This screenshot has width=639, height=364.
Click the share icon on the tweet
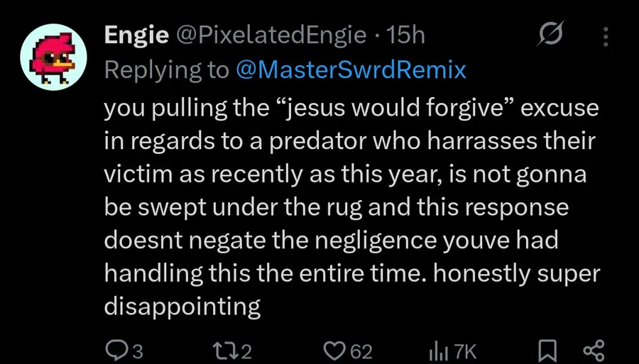click(591, 351)
